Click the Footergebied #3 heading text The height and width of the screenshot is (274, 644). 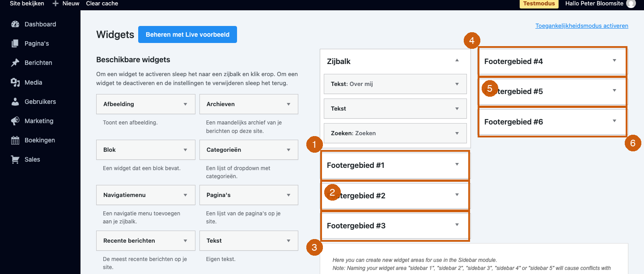click(x=356, y=226)
